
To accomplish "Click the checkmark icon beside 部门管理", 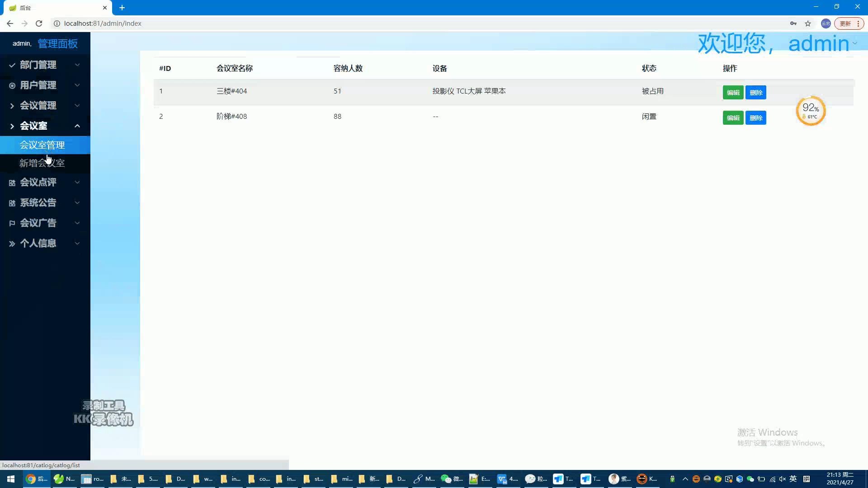I will pyautogui.click(x=12, y=65).
